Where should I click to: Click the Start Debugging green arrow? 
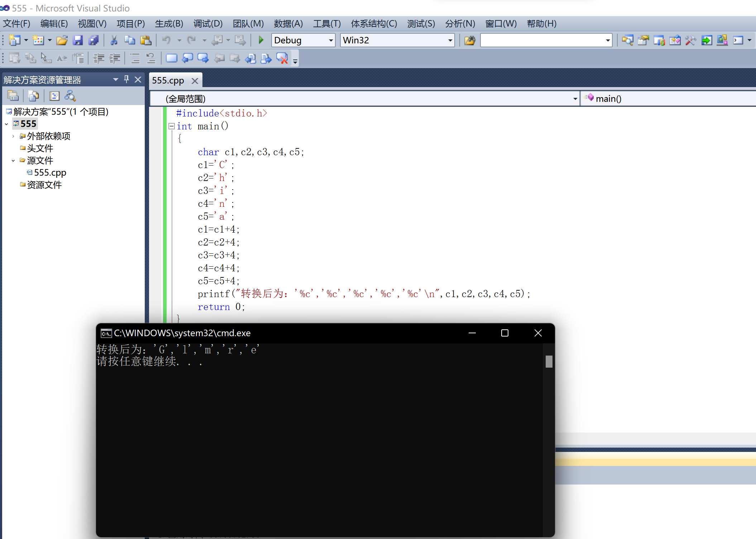(261, 40)
